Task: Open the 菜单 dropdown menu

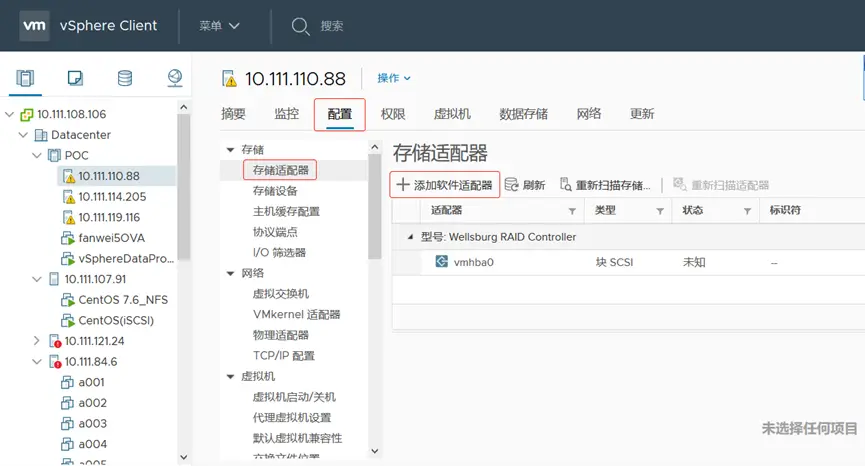Action: (219, 26)
